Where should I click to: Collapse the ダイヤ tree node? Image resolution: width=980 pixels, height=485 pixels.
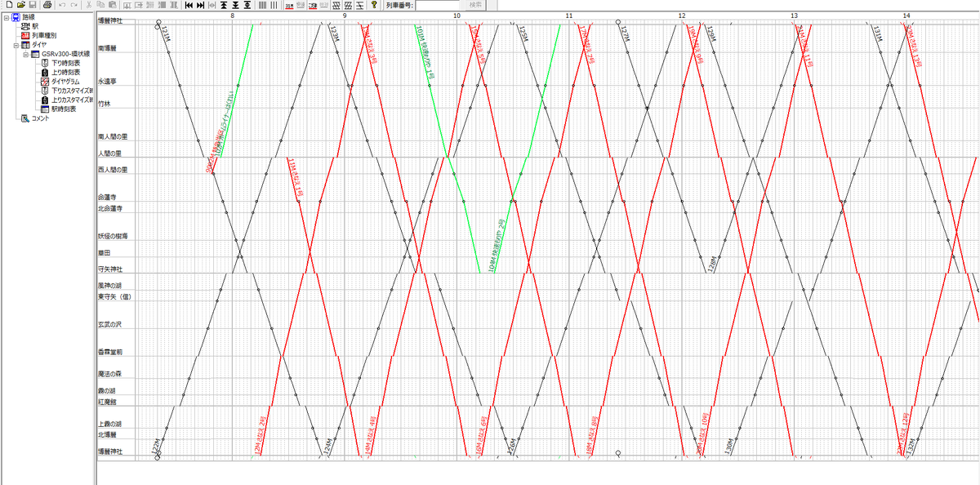pyautogui.click(x=16, y=45)
